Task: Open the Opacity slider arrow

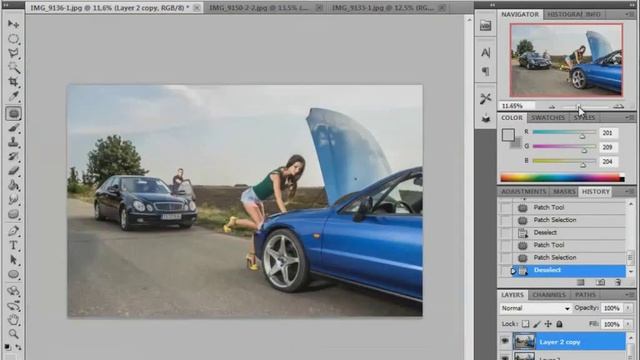Action: click(x=628, y=308)
